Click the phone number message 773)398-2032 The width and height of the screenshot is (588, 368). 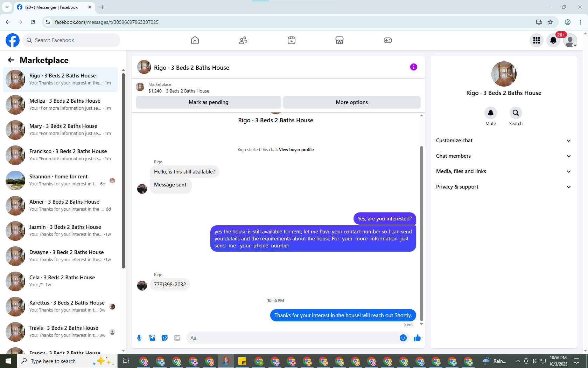pyautogui.click(x=170, y=285)
